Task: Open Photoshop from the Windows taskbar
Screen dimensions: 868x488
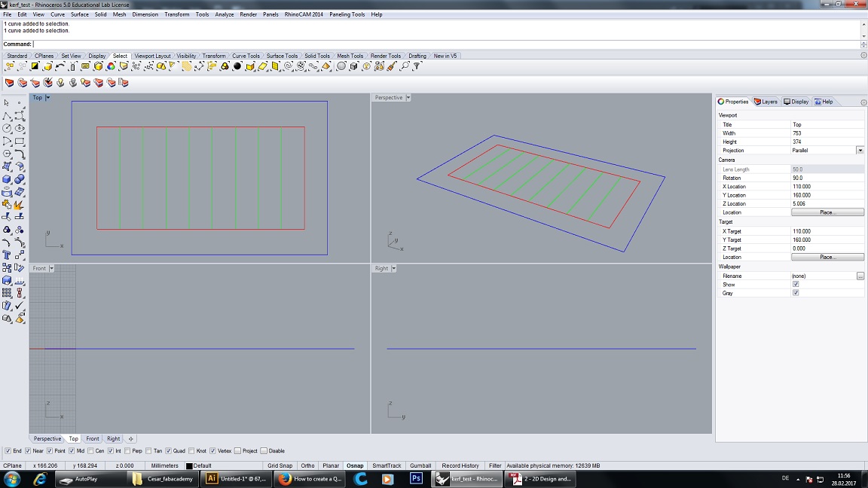Action: click(416, 479)
